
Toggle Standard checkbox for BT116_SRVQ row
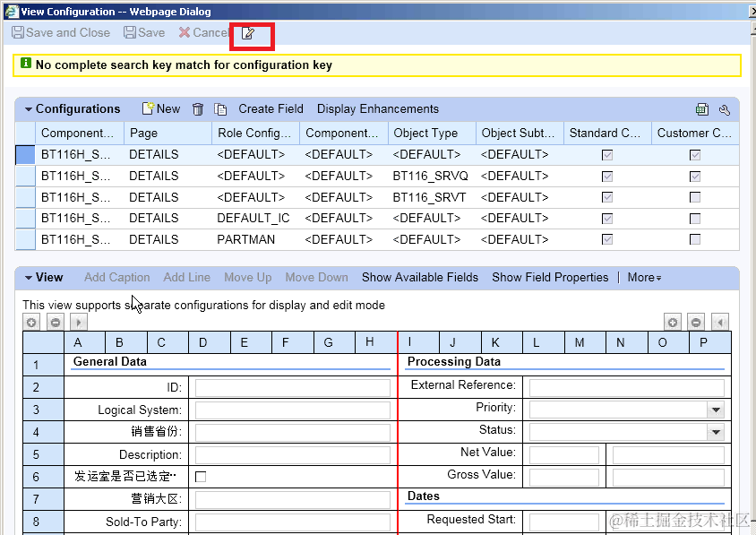tap(607, 177)
